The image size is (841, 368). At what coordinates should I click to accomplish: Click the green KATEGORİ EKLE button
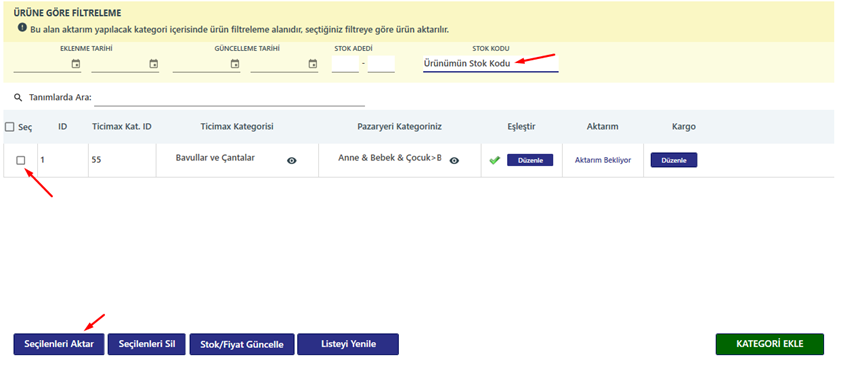(770, 344)
